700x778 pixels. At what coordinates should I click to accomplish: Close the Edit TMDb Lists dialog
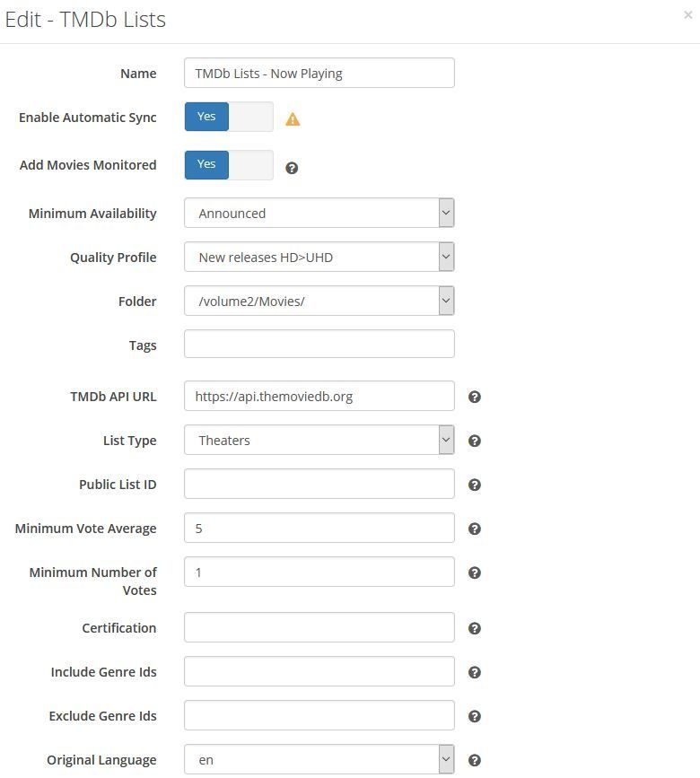pyautogui.click(x=688, y=15)
